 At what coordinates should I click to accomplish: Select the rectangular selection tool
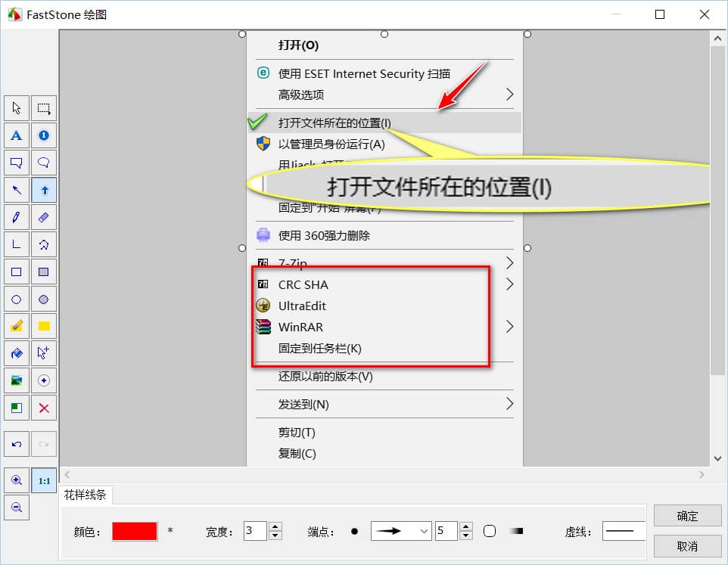click(44, 108)
